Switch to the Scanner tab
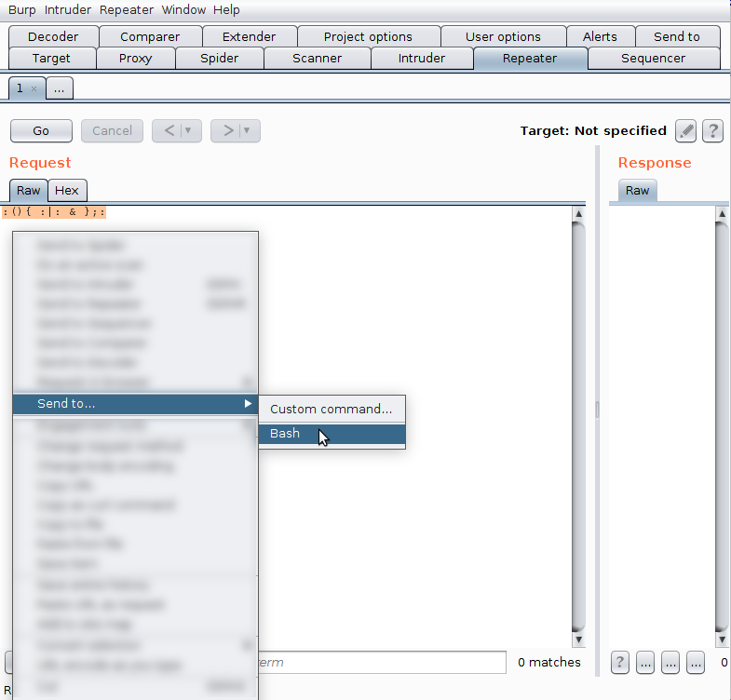This screenshot has height=700, width=731. click(x=317, y=59)
